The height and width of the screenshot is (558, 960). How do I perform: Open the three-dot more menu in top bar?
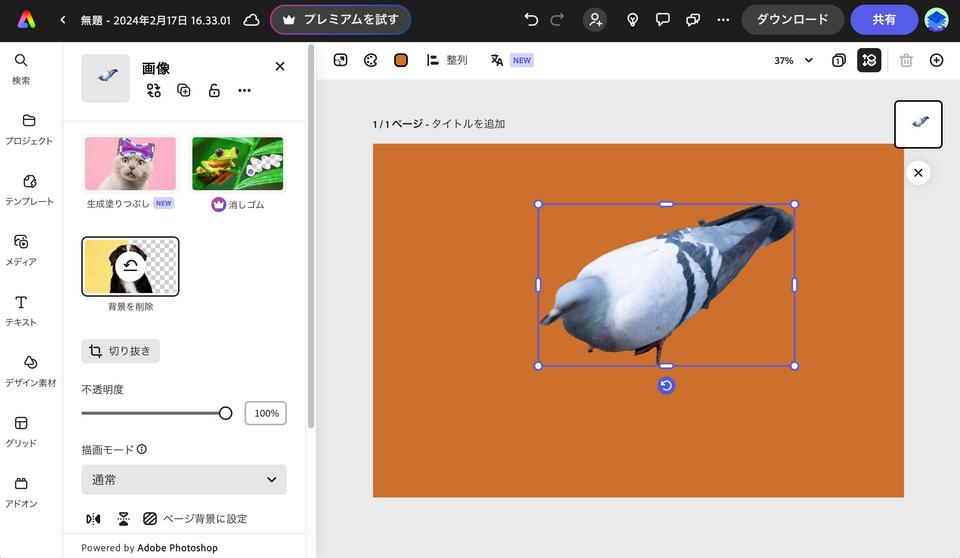(723, 20)
